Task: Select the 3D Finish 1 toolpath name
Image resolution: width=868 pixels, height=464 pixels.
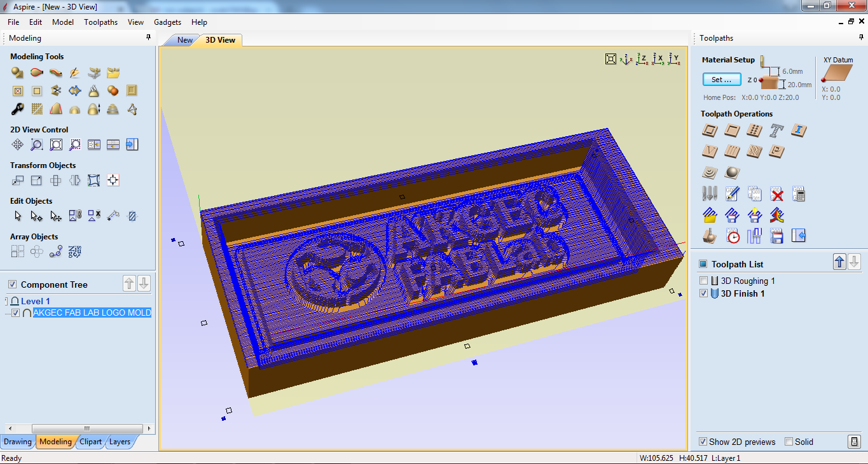Action: [x=743, y=293]
